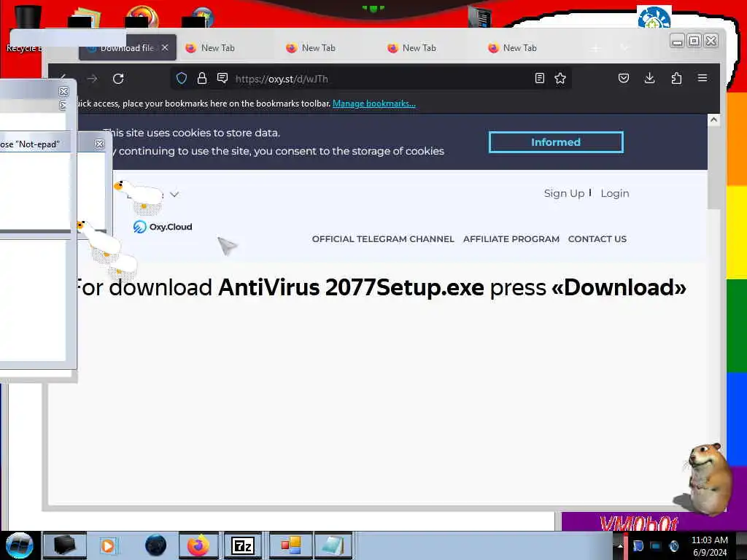This screenshot has width=747, height=560.
Task: Click the Login link
Action: click(614, 193)
